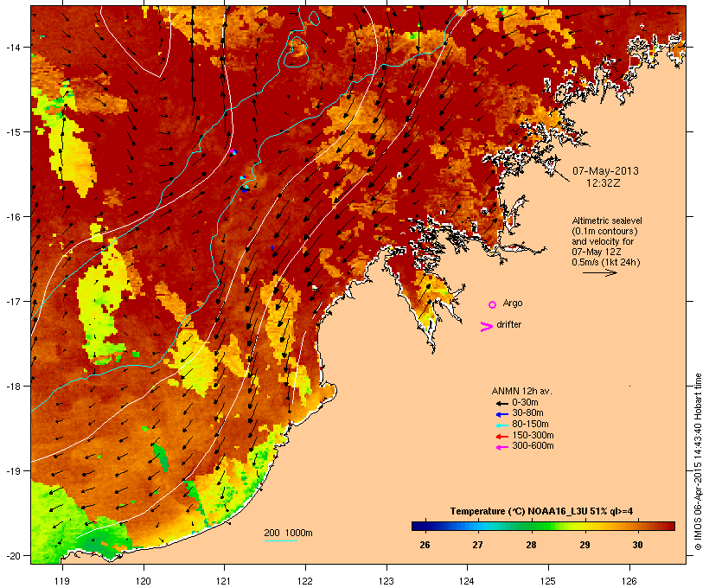
Task: Click the '-15' latitude axis label
Action: [13, 132]
